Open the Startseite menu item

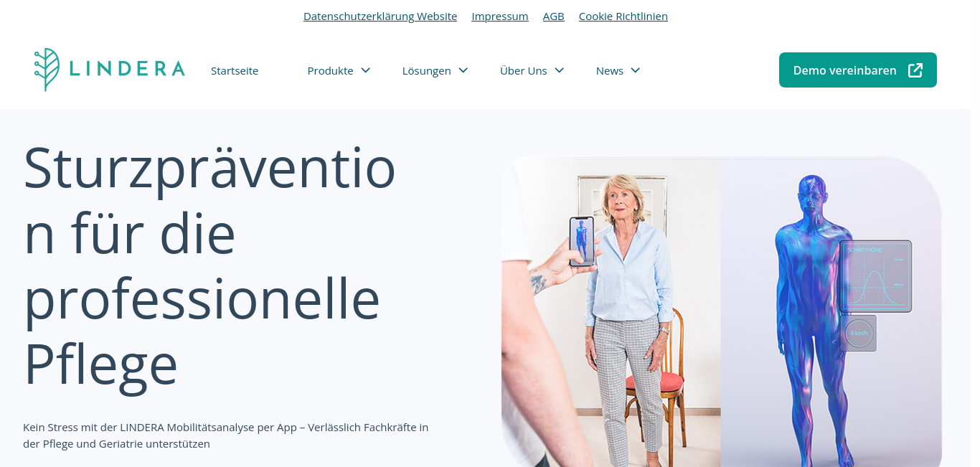(235, 70)
